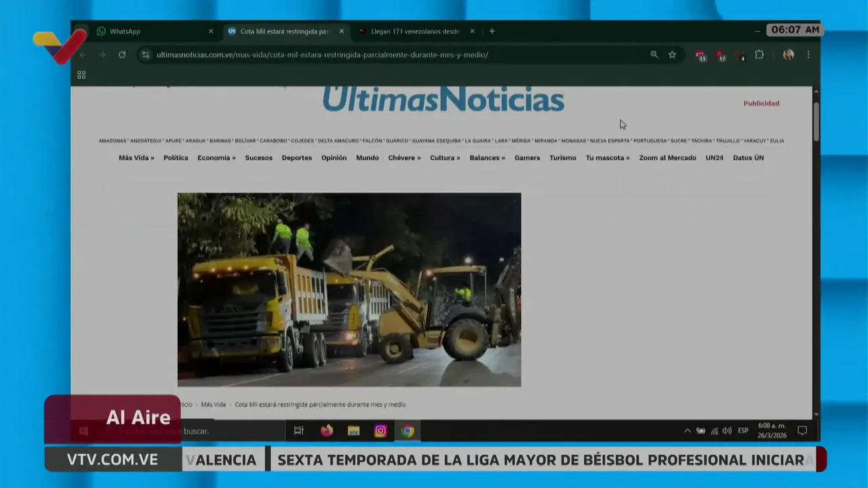Open the apps grid in bookmarks bar

click(81, 75)
